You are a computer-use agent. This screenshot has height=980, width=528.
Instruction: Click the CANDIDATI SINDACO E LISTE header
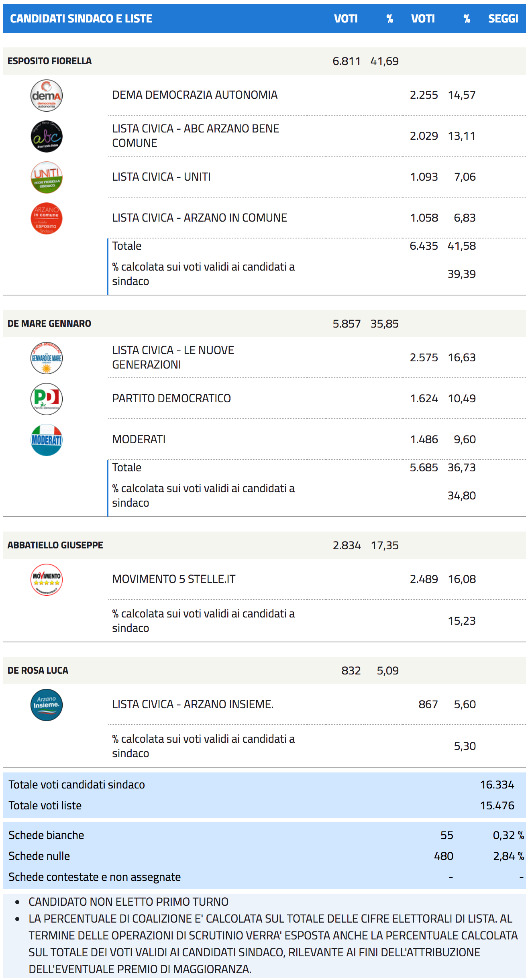click(81, 18)
